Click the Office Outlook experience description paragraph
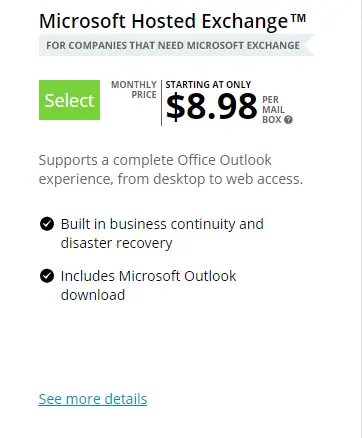 pos(171,170)
